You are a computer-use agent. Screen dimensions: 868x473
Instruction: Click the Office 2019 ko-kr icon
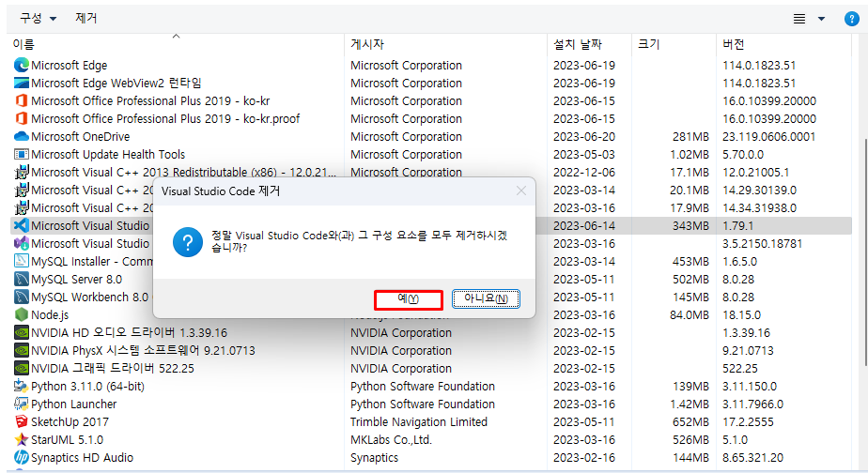21,100
